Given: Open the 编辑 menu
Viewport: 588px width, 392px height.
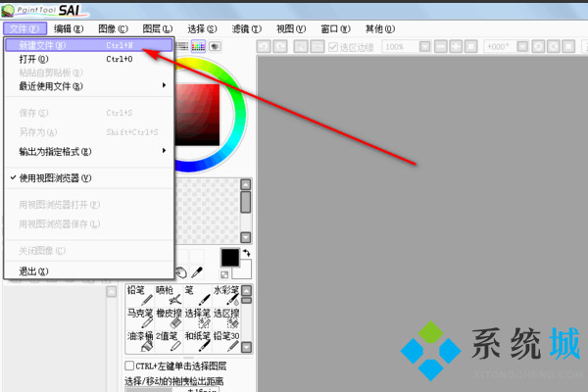Looking at the screenshot, I should click(69, 28).
